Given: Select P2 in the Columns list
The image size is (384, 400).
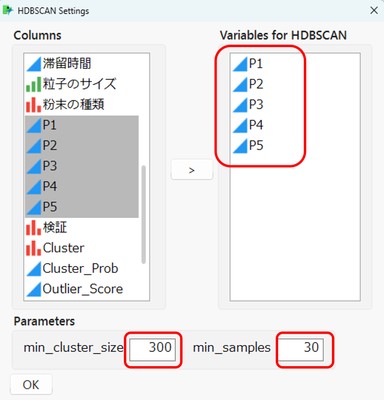Looking at the screenshot, I should click(82, 146).
